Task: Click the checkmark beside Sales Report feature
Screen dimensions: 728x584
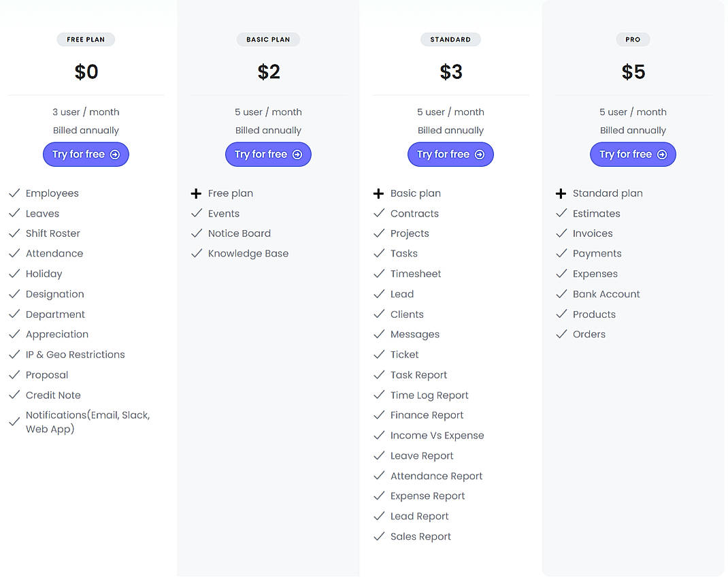Action: coord(379,536)
